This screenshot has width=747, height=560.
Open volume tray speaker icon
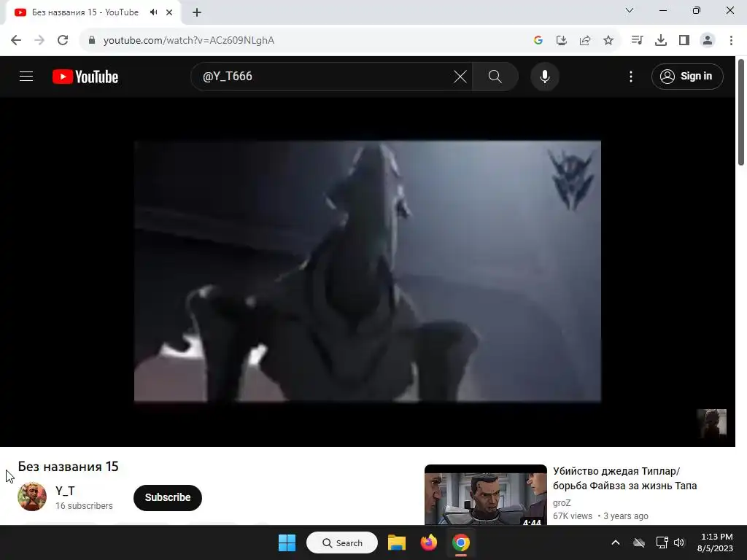679,542
